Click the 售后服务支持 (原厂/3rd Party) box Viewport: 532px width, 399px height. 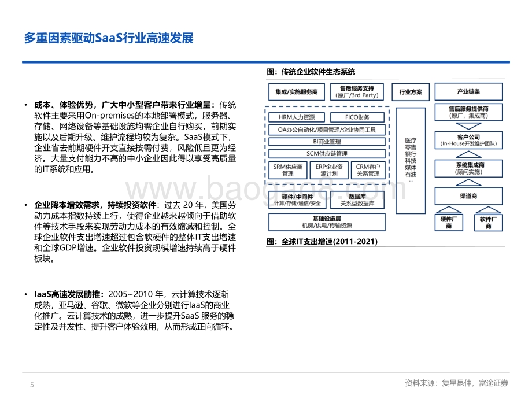tap(357, 92)
